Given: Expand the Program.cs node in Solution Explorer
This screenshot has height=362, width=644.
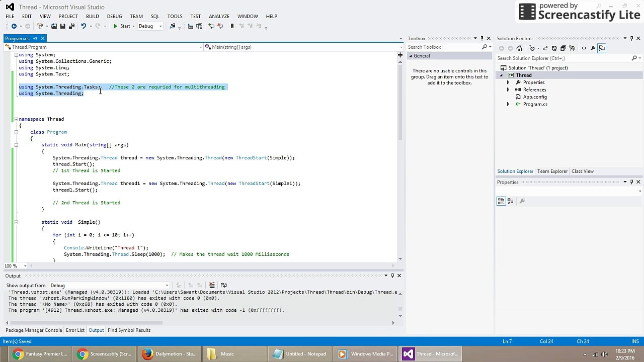Looking at the screenshot, I should tap(508, 104).
